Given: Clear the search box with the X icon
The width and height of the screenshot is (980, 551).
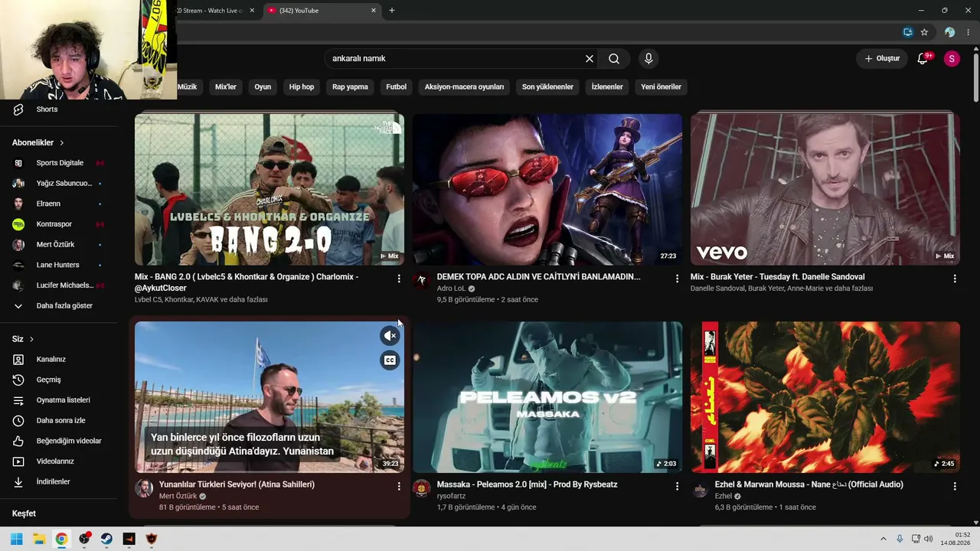Looking at the screenshot, I should click(590, 59).
